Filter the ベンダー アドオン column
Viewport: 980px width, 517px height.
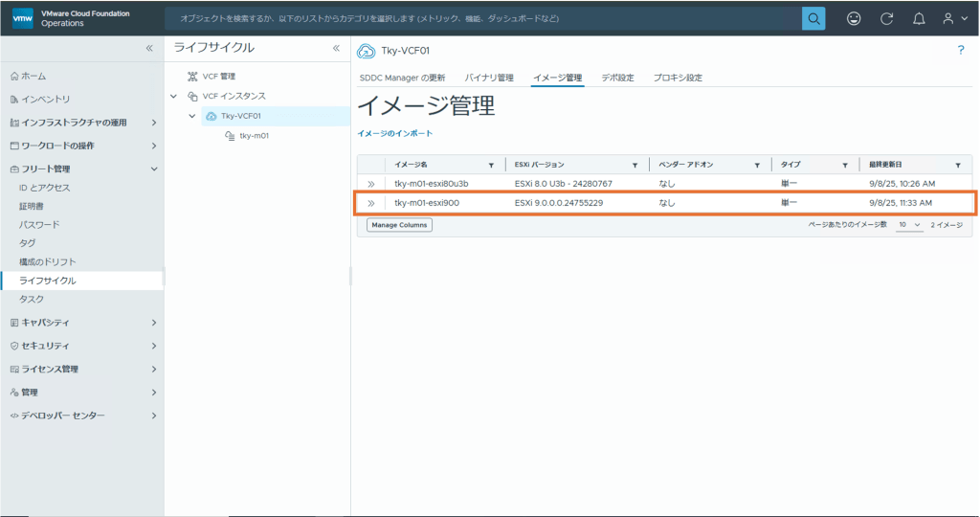[x=757, y=165]
